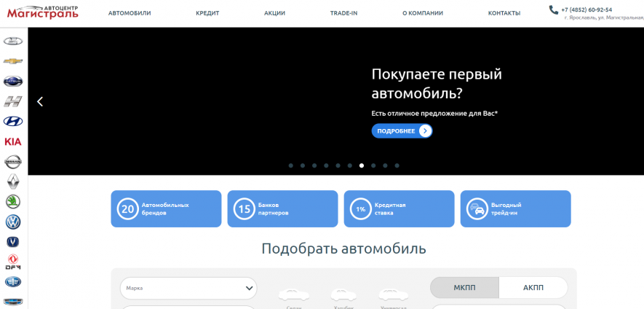Select the Hyundai brand logo
644x309 pixels.
(13, 121)
